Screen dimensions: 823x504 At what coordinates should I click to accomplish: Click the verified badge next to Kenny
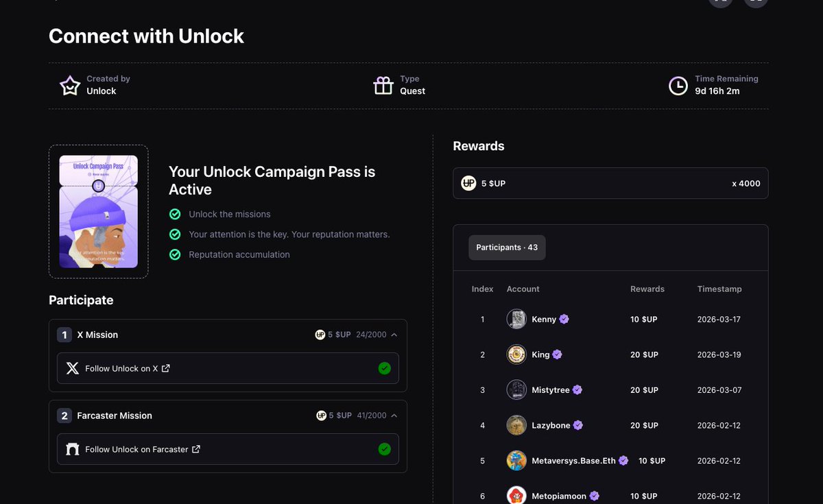564,319
